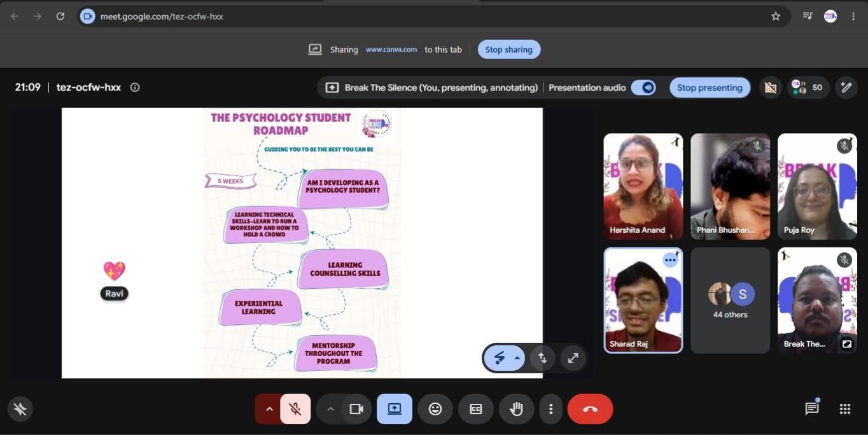Select Sharad Raj video tile
868x435 pixels.
(643, 300)
